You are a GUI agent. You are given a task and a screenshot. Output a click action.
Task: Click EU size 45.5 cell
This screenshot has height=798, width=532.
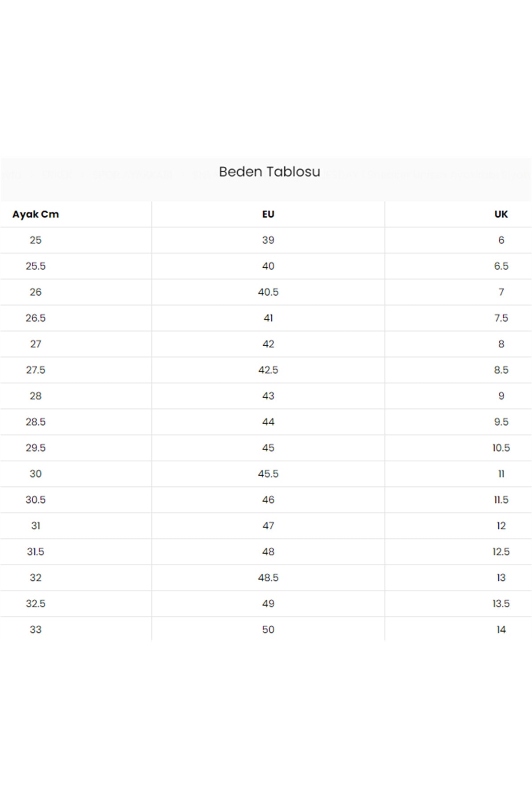(x=268, y=474)
